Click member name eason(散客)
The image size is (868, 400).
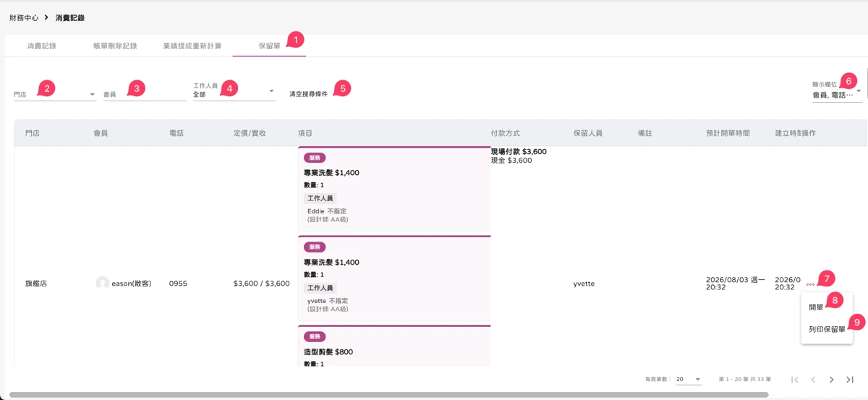point(131,284)
